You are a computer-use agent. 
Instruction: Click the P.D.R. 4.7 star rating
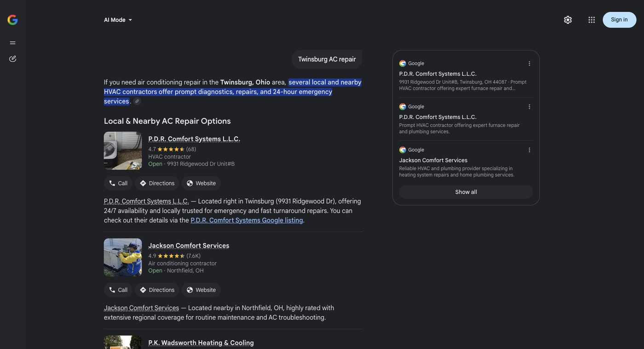click(x=172, y=149)
